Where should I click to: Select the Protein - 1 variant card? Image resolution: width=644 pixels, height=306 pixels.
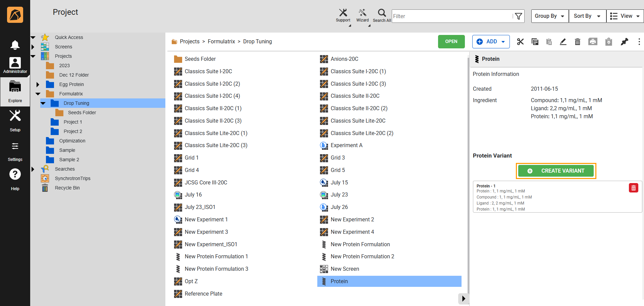click(557, 197)
